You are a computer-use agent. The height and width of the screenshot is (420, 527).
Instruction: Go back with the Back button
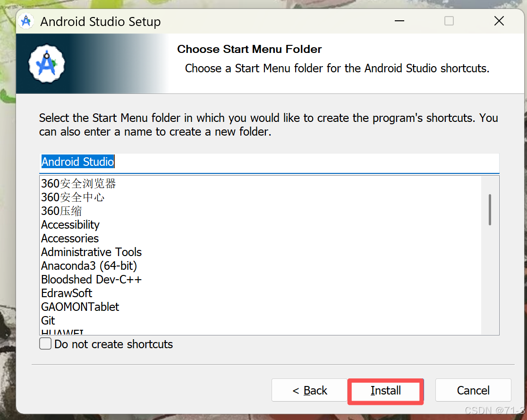coord(309,390)
